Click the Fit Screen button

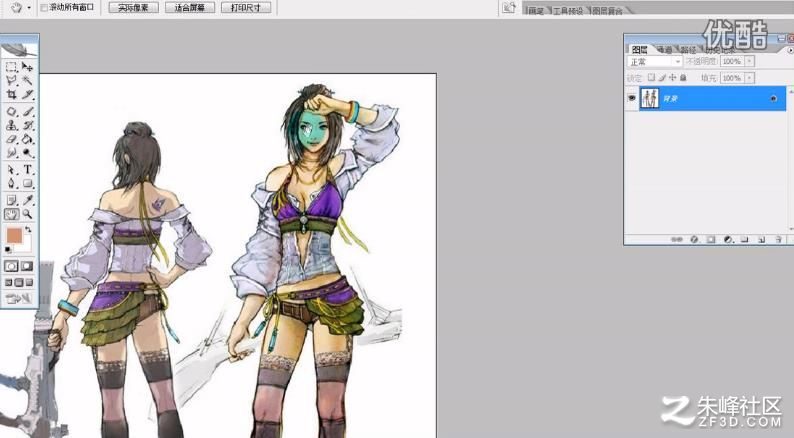(x=189, y=8)
